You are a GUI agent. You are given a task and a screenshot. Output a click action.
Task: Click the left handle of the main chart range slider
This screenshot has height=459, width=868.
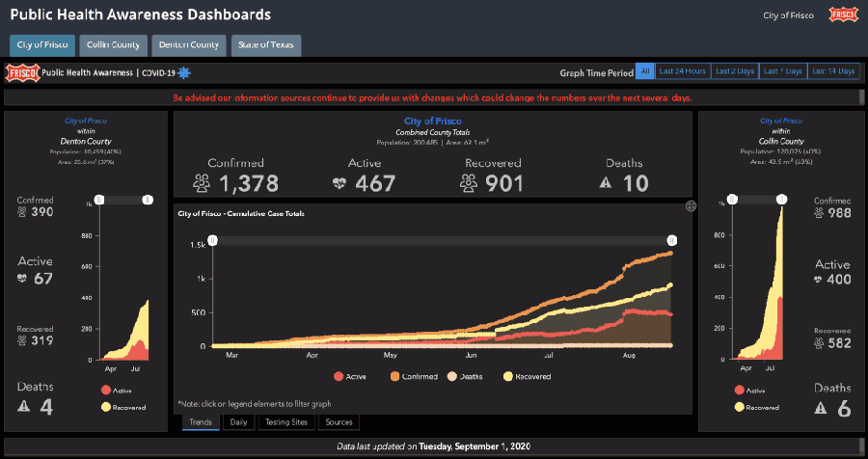click(x=212, y=240)
